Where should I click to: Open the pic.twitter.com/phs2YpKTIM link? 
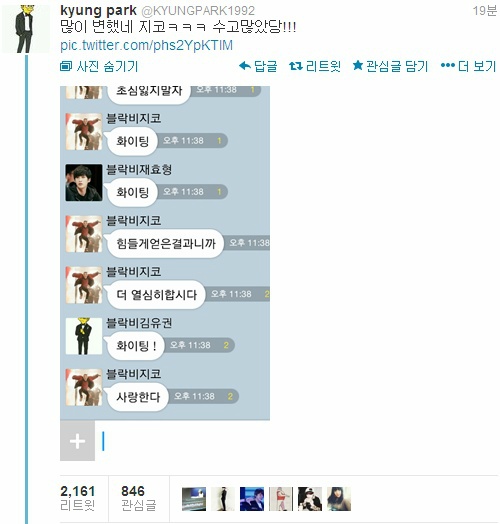(x=146, y=45)
